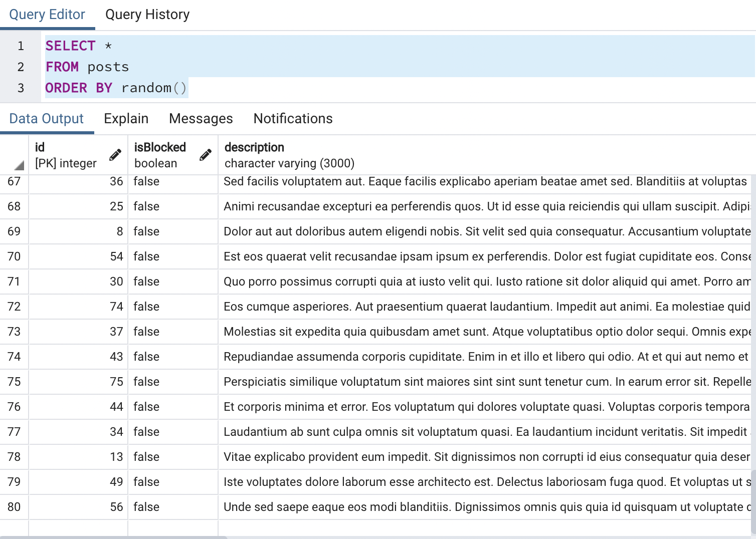Switch to the Query Editor tab
Viewport: 756px width, 539px height.
point(47,15)
